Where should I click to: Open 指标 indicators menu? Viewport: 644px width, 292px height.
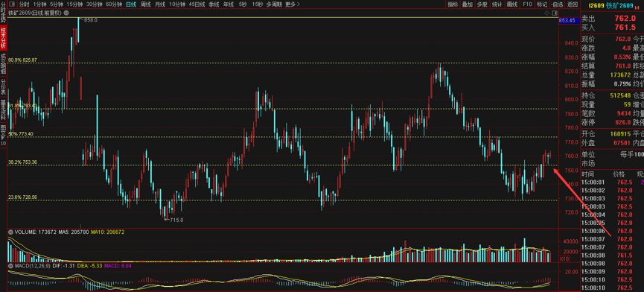click(x=453, y=4)
